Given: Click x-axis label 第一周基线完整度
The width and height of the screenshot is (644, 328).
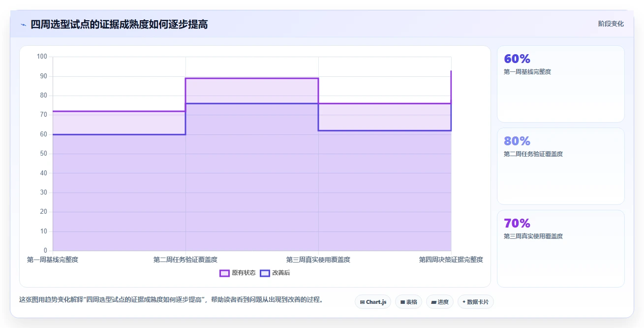Looking at the screenshot, I should 53,260.
